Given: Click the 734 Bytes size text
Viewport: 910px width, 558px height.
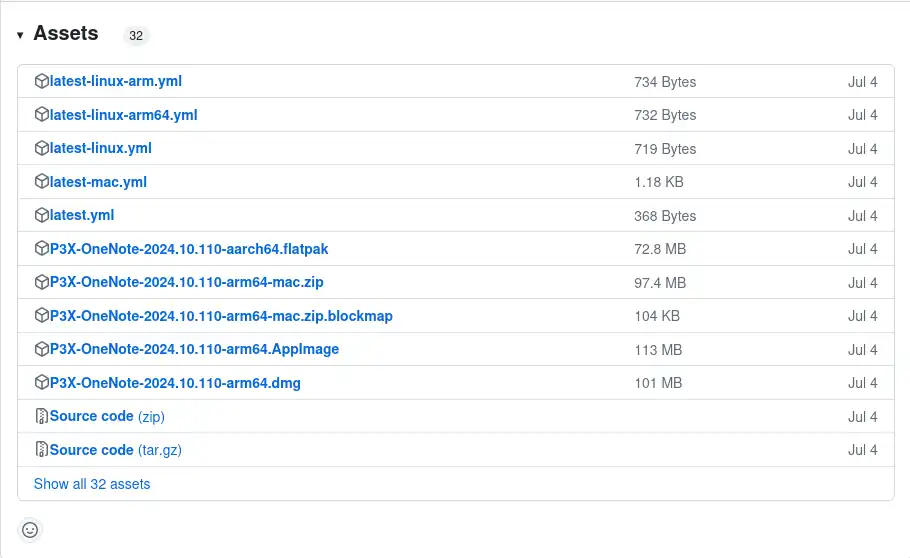Looking at the screenshot, I should (665, 82).
